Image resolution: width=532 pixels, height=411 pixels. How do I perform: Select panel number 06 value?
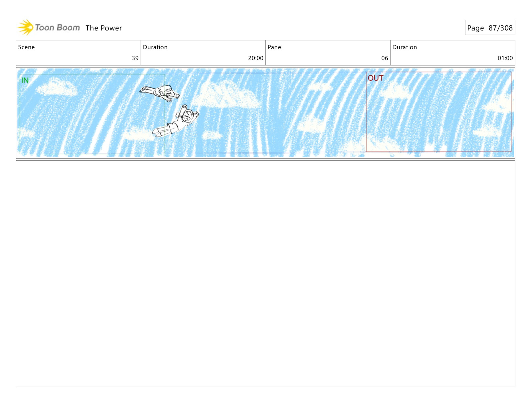(x=385, y=58)
